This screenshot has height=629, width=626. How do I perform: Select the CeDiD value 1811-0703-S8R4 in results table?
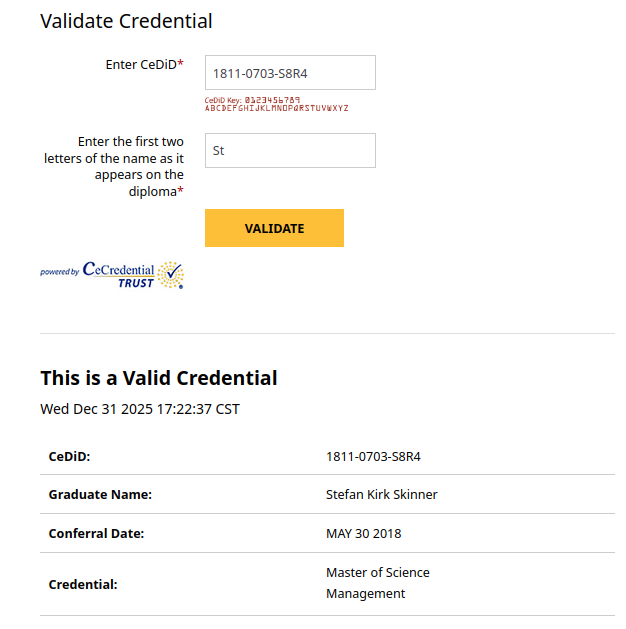373,456
